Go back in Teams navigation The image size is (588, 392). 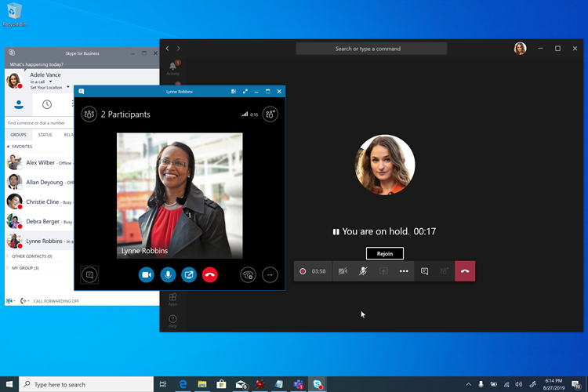point(167,49)
